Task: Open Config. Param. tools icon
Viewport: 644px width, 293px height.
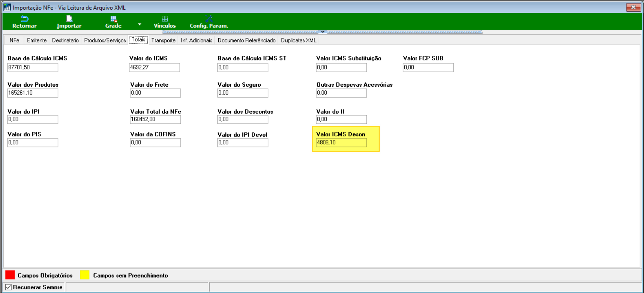Action: (x=209, y=19)
